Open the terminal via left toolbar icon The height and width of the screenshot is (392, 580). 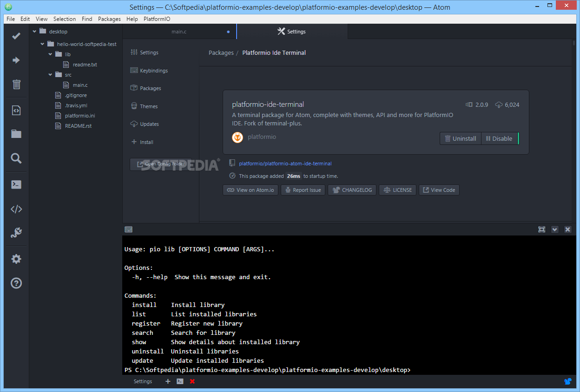[16, 184]
